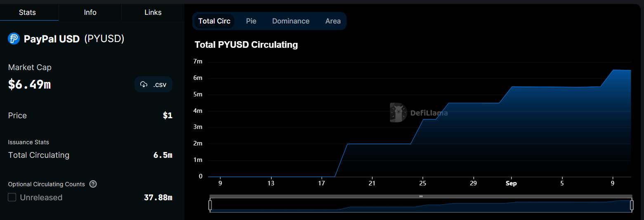Viewport: 644px width, 220px height.
Task: Click the 37.88m unreleased amount
Action: click(158, 197)
